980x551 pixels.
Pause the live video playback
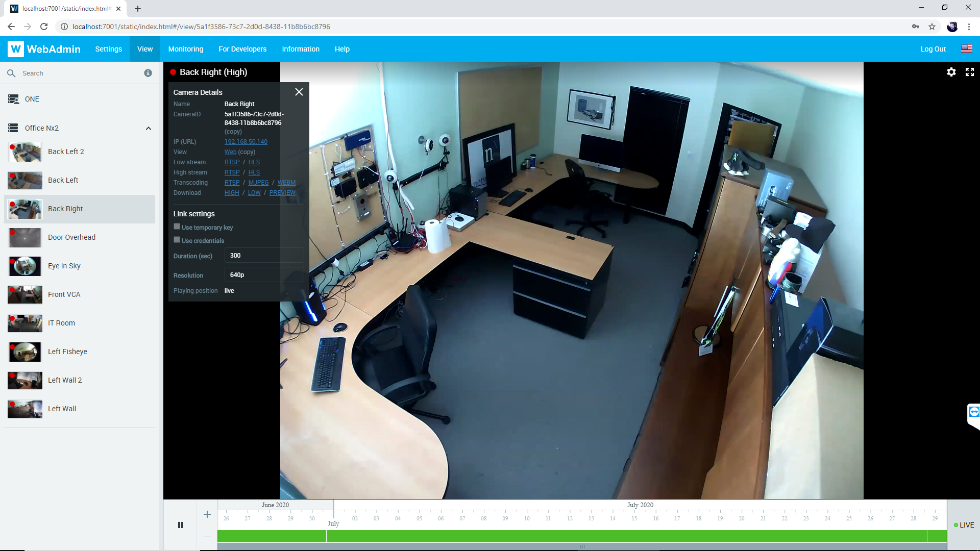181,525
